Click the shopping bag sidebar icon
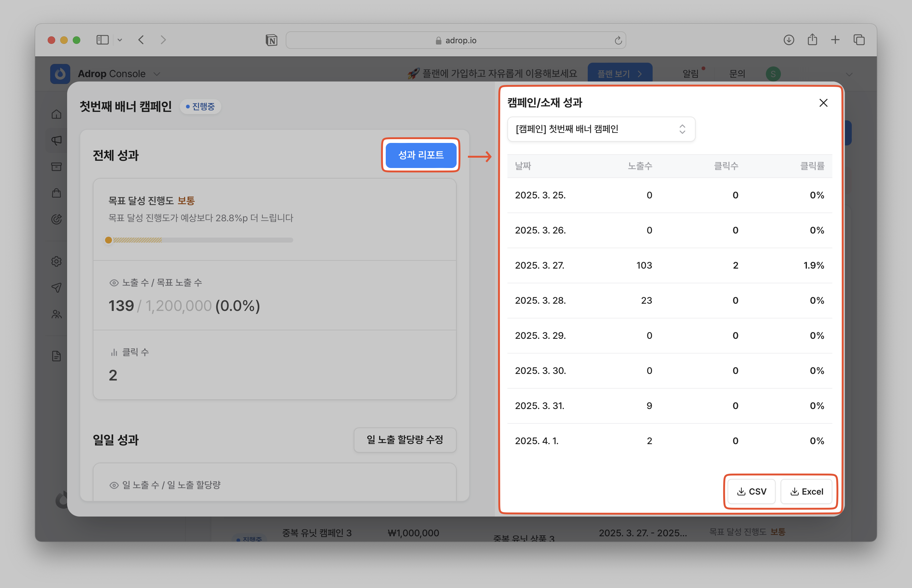 pyautogui.click(x=56, y=193)
